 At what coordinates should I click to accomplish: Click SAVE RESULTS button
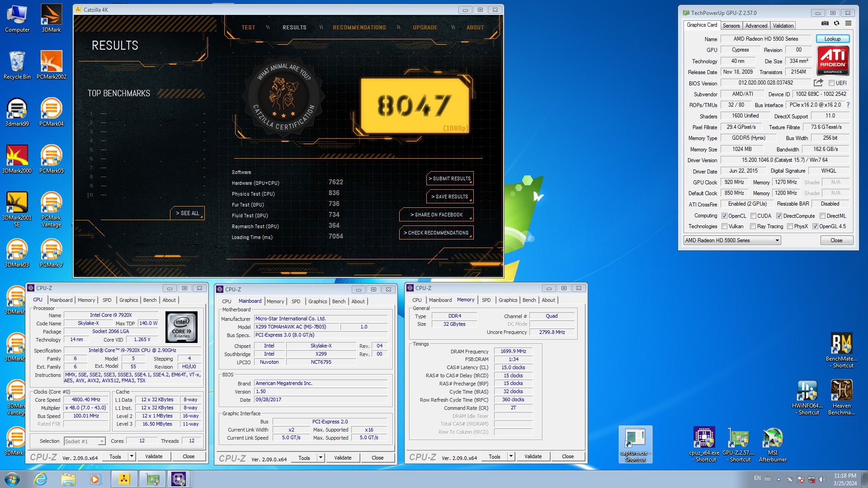(450, 197)
